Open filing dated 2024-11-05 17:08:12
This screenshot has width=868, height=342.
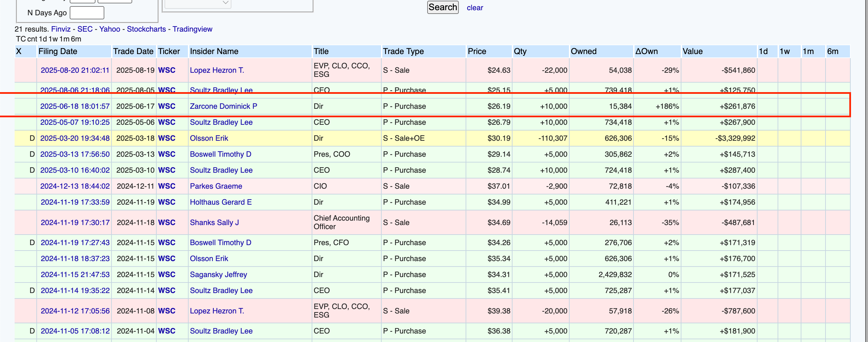click(x=75, y=331)
